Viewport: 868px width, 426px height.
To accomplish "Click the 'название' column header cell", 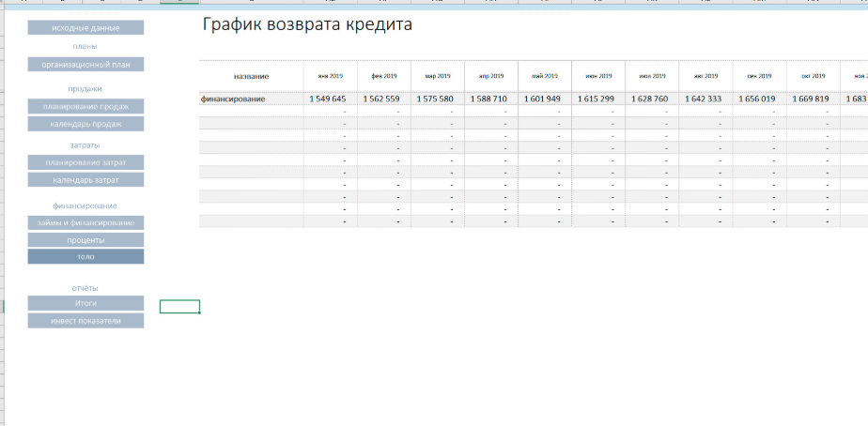I will tap(251, 76).
